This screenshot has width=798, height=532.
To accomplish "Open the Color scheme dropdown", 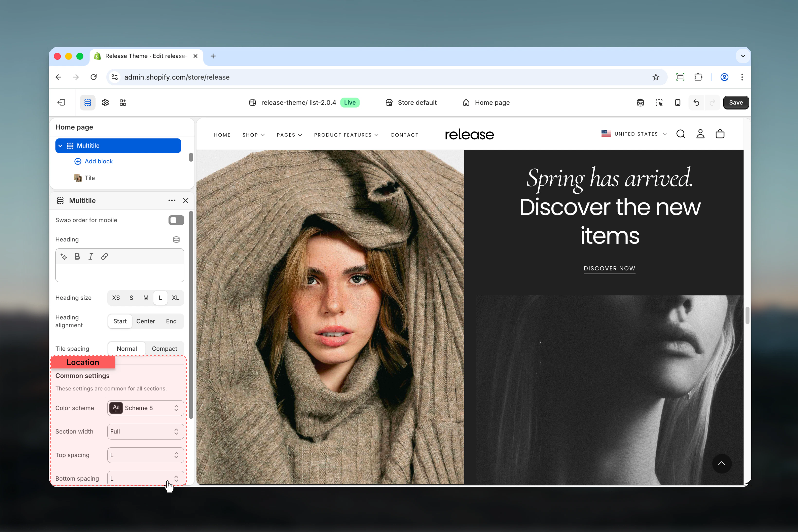I will click(145, 408).
